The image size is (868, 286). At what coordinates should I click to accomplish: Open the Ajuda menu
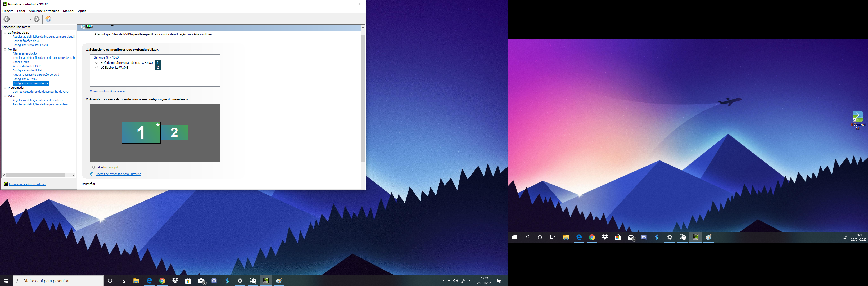(x=82, y=11)
